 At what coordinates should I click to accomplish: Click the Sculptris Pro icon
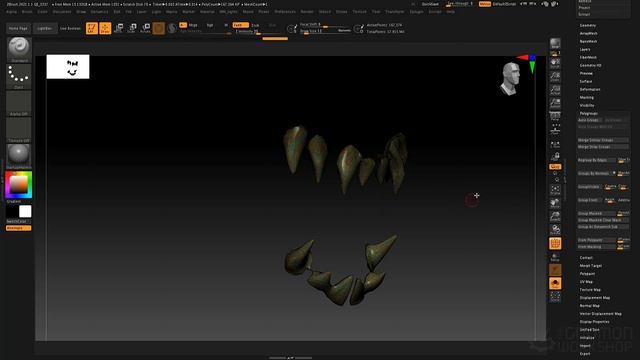[172, 28]
